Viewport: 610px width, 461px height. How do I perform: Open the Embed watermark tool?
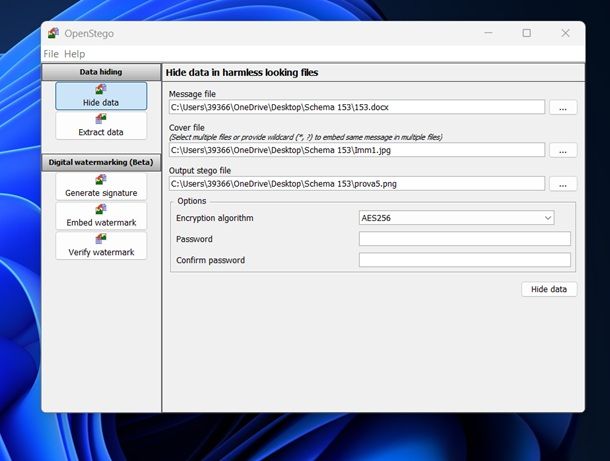101,216
